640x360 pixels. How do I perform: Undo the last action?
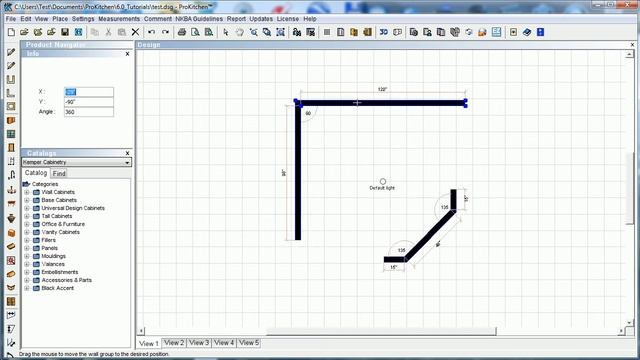coord(151,32)
